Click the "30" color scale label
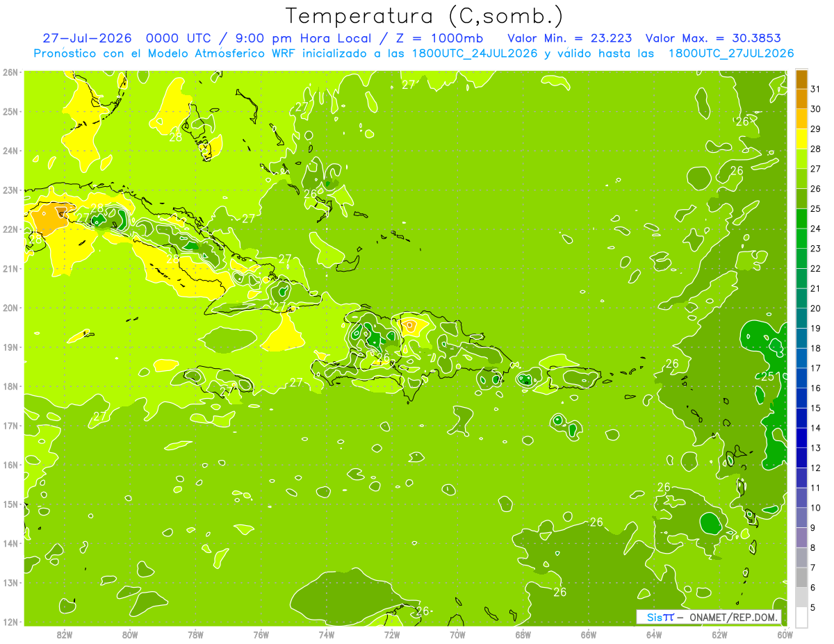The height and width of the screenshot is (644, 834). 815,109
